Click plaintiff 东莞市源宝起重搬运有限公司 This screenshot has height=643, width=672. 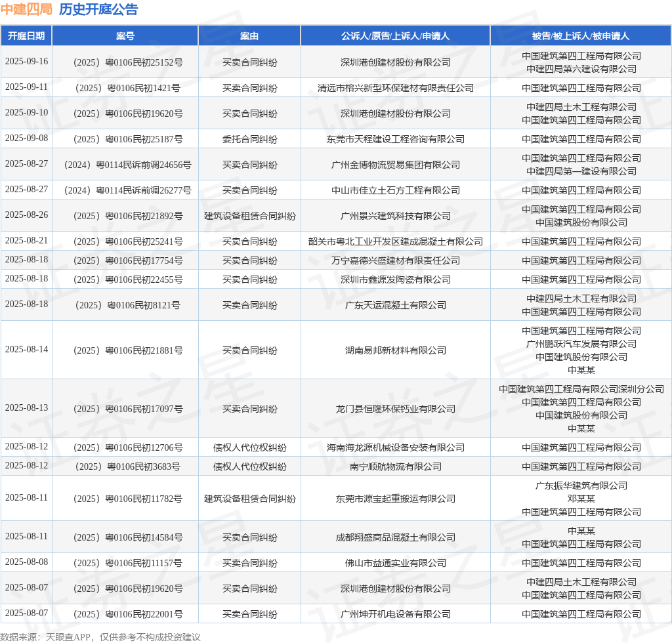(395, 499)
